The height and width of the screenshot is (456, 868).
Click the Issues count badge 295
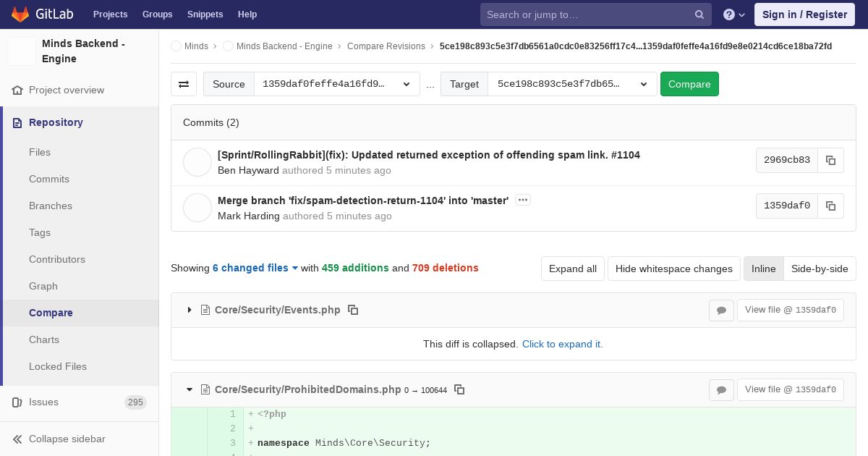(x=135, y=402)
